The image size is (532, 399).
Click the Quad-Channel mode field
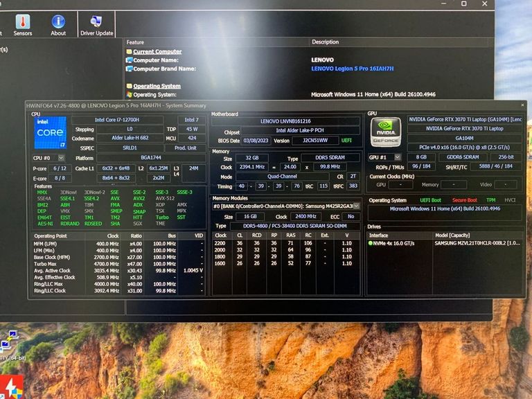(x=282, y=177)
